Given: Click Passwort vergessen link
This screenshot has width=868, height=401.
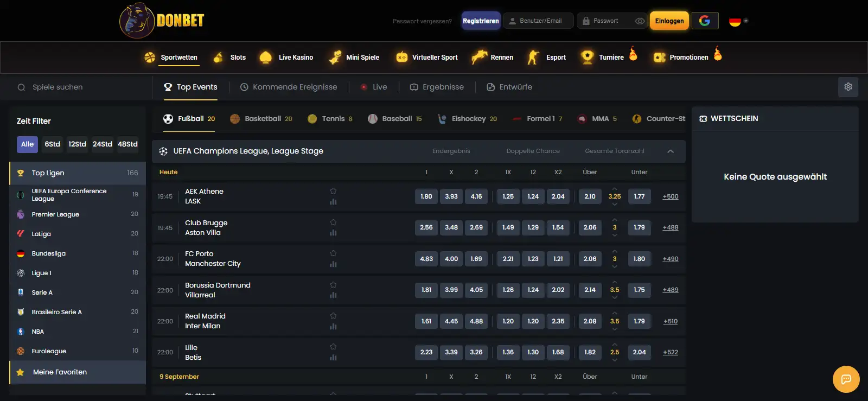Looking at the screenshot, I should pos(422,21).
